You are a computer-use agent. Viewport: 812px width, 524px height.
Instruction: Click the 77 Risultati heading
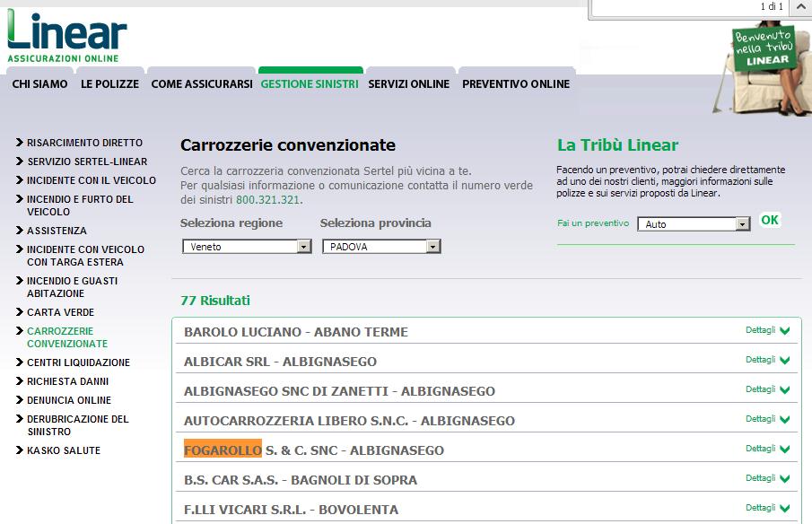point(215,301)
